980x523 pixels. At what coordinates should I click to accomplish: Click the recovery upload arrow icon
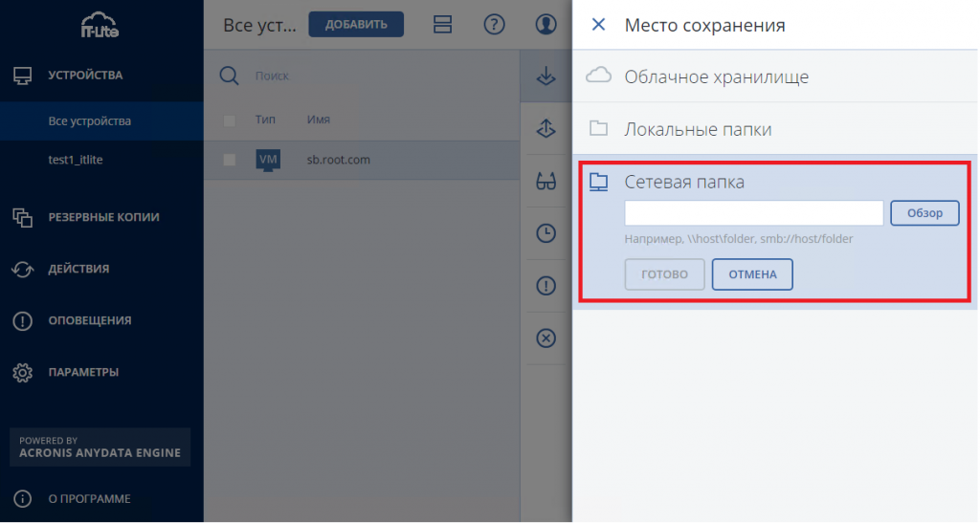[x=546, y=128]
